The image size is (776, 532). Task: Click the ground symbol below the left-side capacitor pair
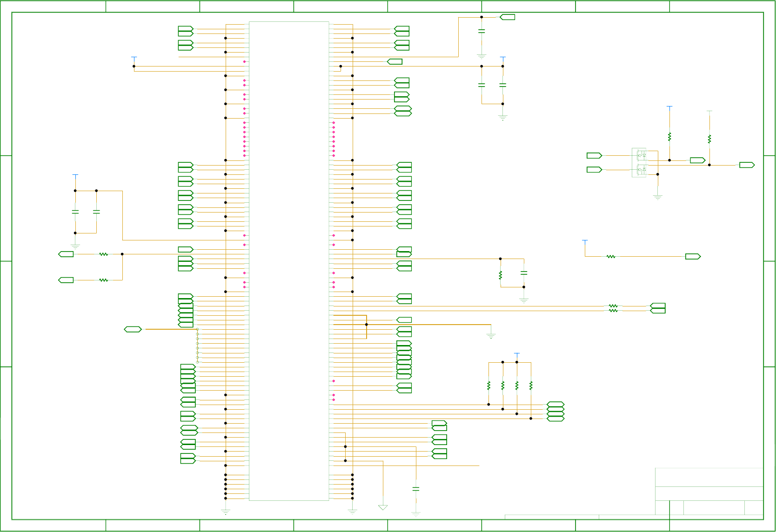point(75,246)
